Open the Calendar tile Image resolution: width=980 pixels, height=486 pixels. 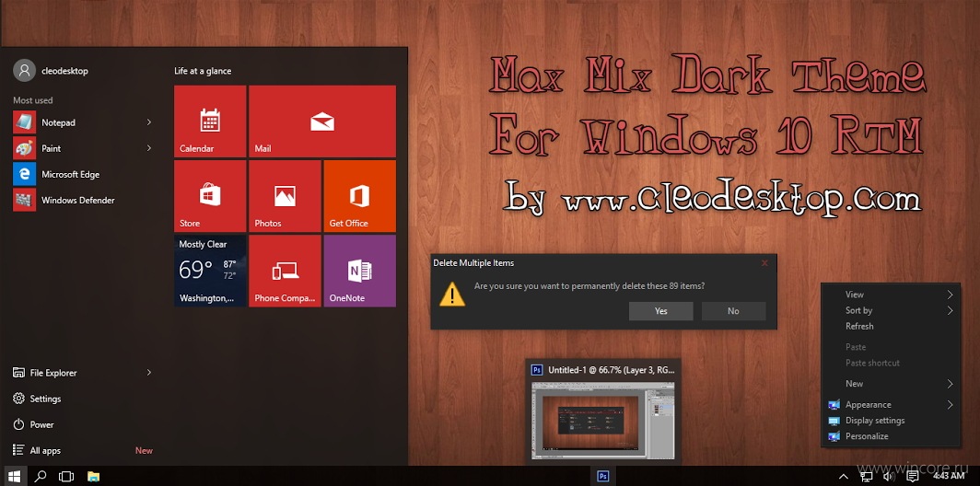coord(210,121)
